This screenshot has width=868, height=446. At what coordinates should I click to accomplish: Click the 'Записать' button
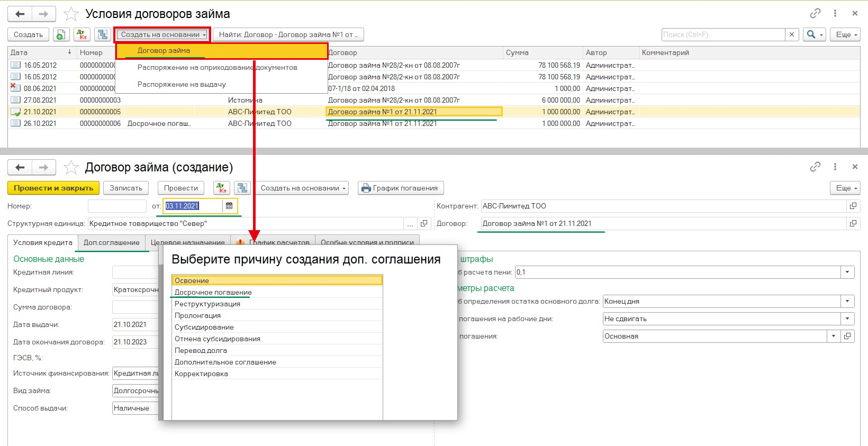(x=126, y=188)
